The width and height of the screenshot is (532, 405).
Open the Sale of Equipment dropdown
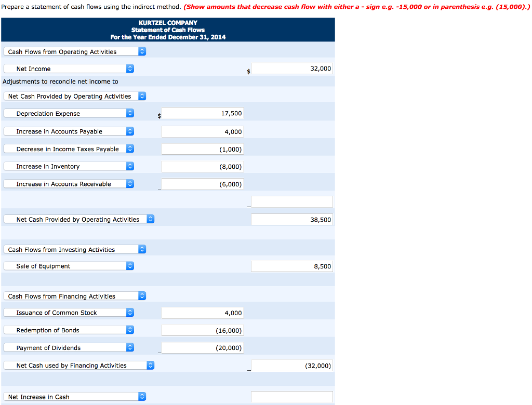(x=69, y=266)
